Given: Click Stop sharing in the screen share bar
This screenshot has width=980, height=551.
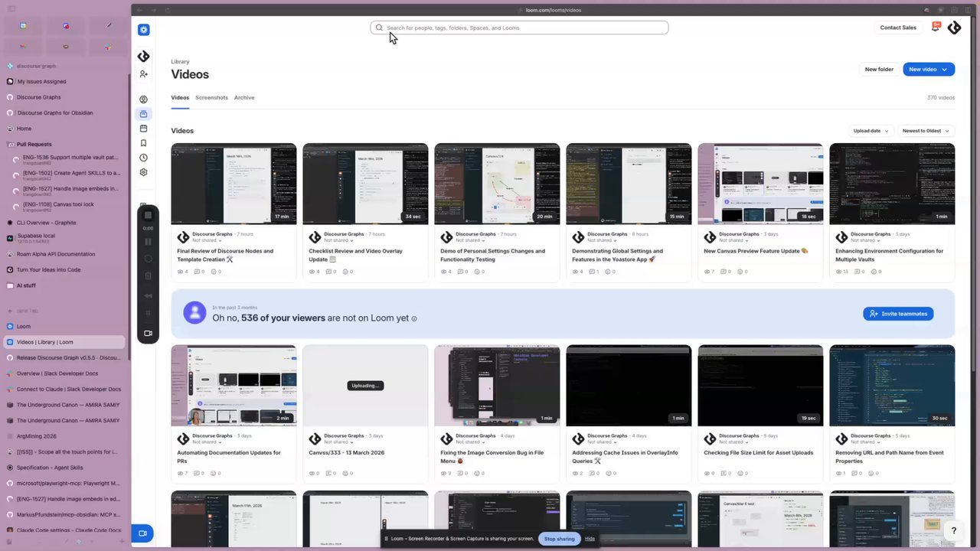Looking at the screenshot, I should [559, 539].
